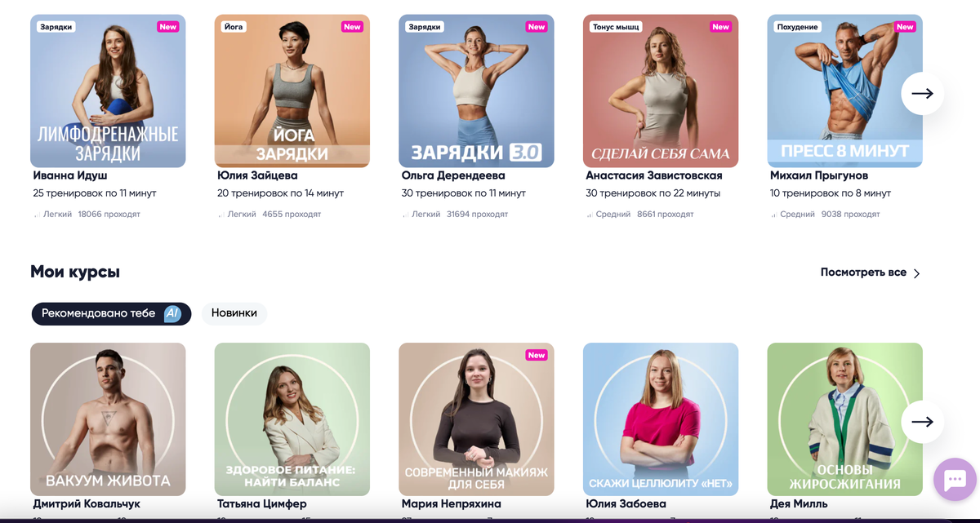Viewport: 980px width, 523px height.
Task: Open Посмотреть все link
Action: pyautogui.click(x=863, y=273)
